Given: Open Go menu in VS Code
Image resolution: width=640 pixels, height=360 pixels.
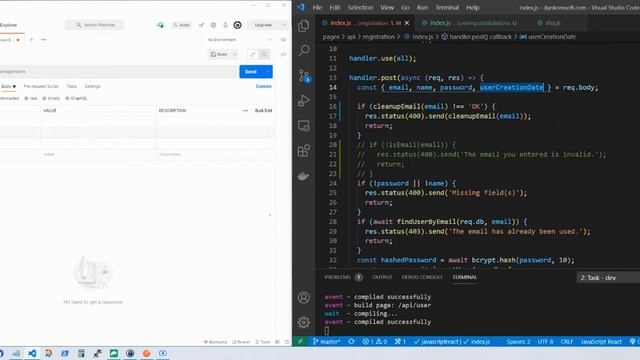Looking at the screenshot, I should pos(405,7).
